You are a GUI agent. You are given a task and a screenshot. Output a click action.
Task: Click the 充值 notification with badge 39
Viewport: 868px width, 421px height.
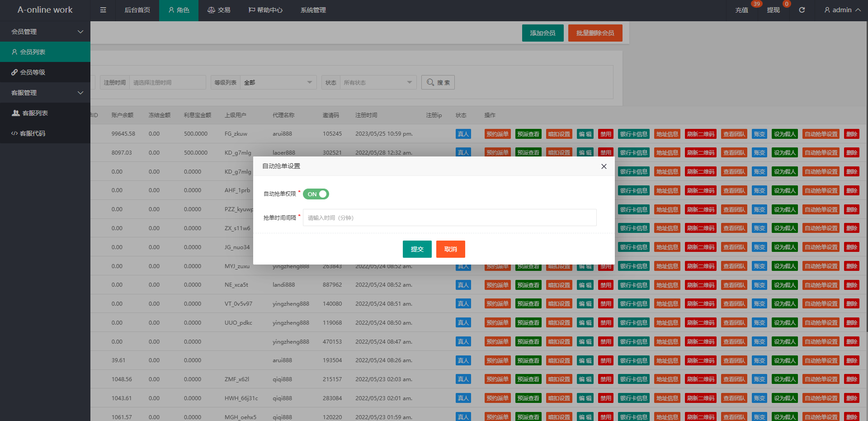tap(741, 10)
